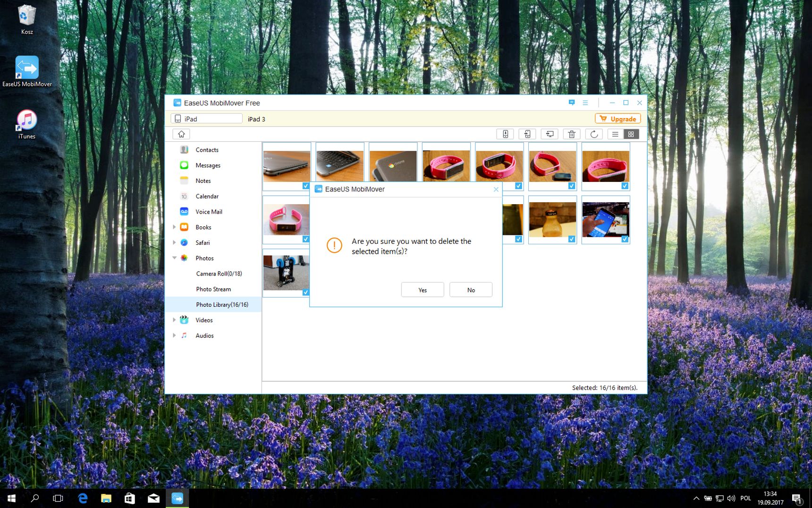Image resolution: width=812 pixels, height=508 pixels.
Task: Click the 'Selected: 16/16 item(s).' status text
Action: (605, 387)
